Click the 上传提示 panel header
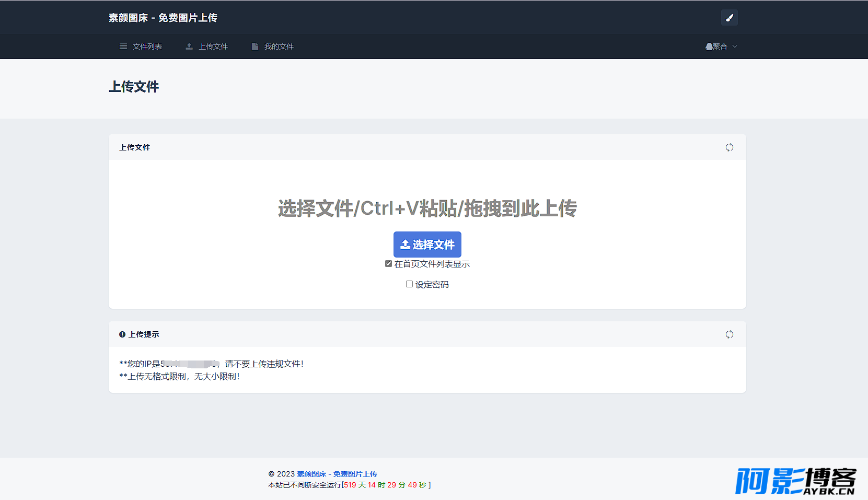Screen dimensions: 868x500 tap(427, 334)
